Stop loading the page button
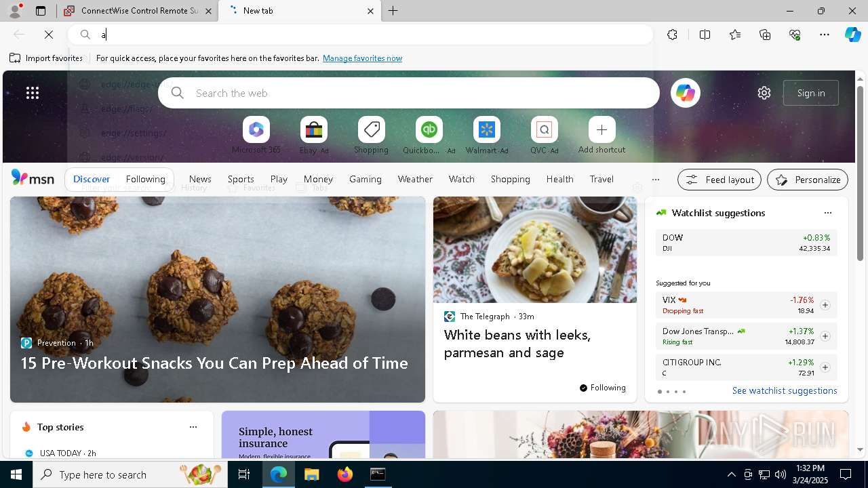The height and width of the screenshot is (488, 868). 49,35
